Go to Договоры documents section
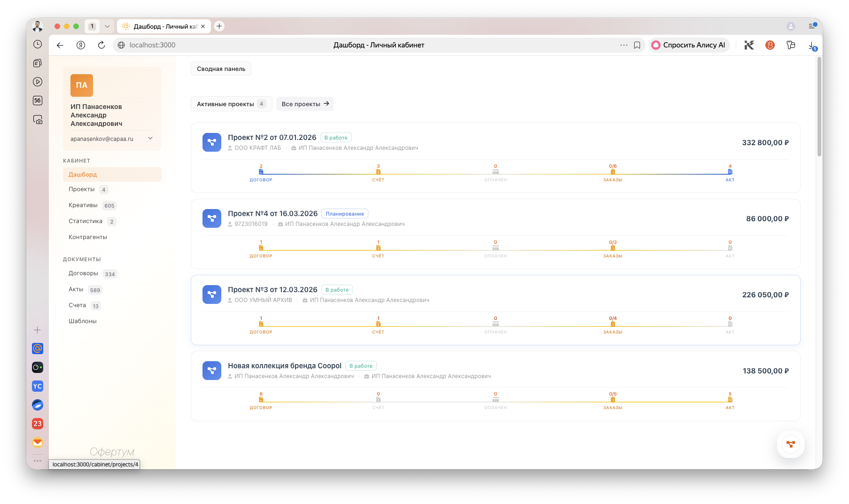Screen dimensions: 849x504 [x=83, y=273]
